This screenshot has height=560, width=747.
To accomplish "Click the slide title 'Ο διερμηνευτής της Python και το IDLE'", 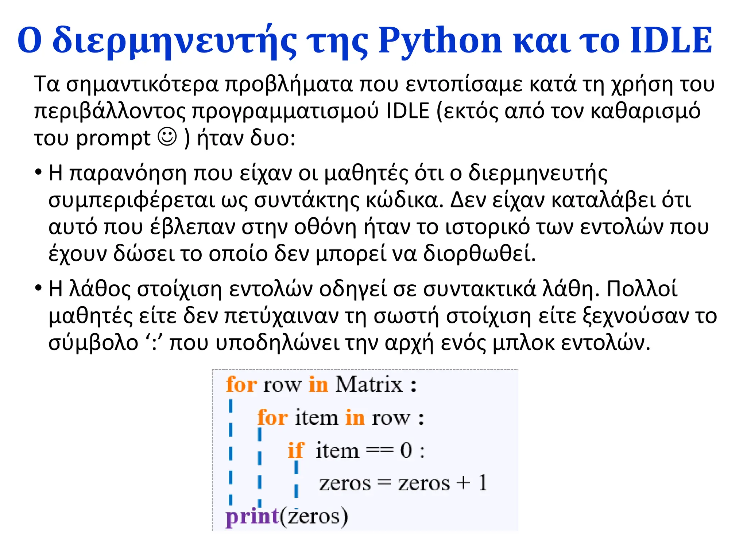I will point(365,41).
